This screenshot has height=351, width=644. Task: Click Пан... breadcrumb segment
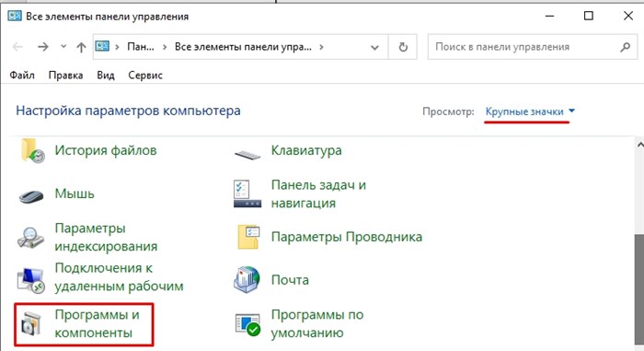(141, 47)
